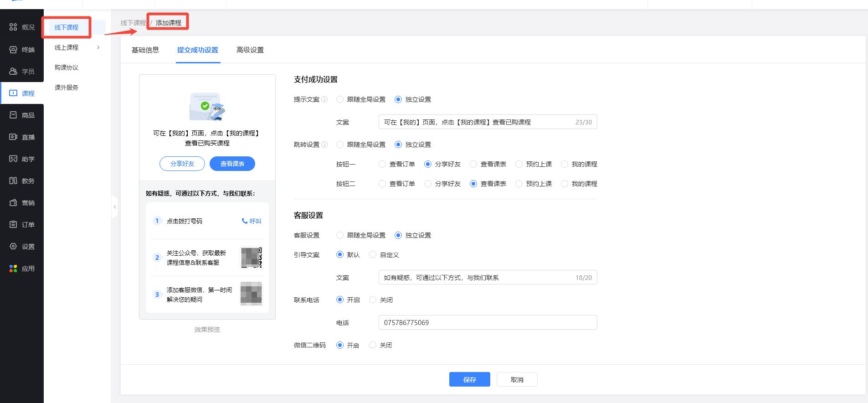Click the 取消 button
868x403 pixels.
pos(517,379)
